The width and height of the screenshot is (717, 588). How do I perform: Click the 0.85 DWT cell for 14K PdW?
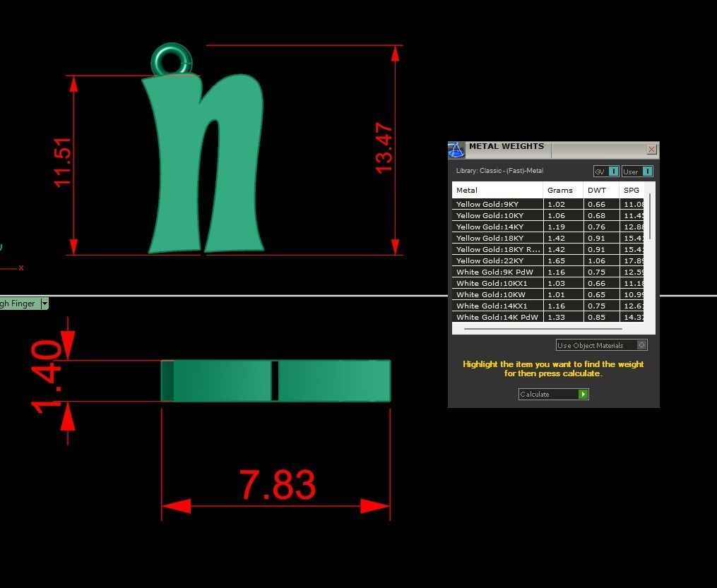click(601, 317)
